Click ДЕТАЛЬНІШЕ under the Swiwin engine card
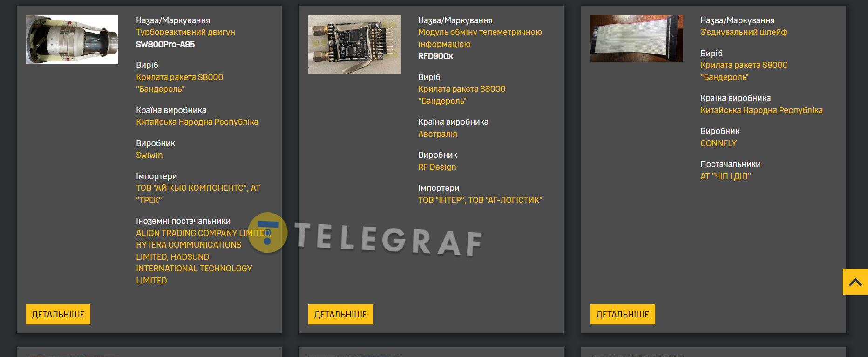 tap(58, 314)
